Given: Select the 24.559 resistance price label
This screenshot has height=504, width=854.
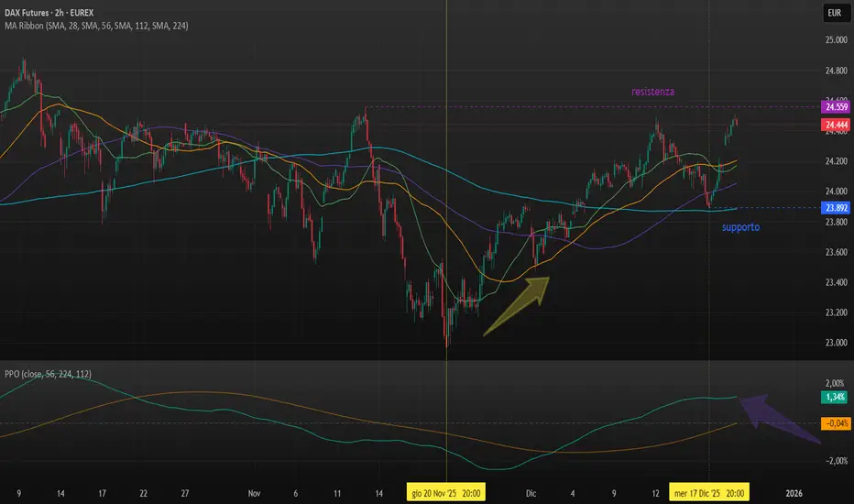Looking at the screenshot, I should pos(836,107).
